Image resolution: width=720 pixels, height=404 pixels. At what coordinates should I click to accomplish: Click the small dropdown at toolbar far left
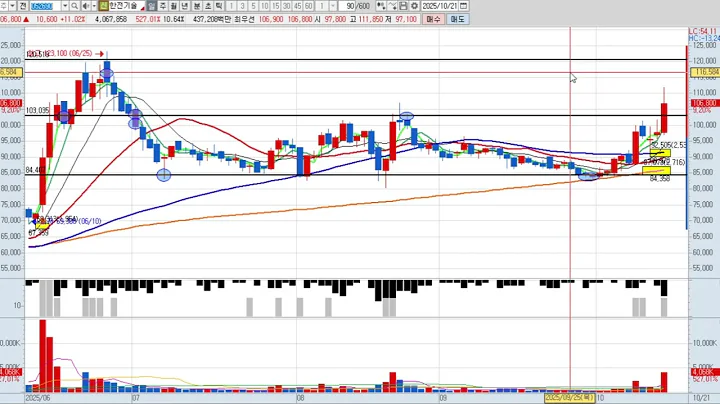12,6
